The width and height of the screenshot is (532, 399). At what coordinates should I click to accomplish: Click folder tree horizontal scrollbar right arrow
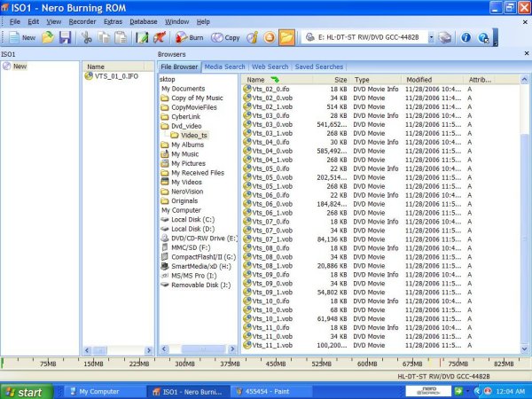pyautogui.click(x=232, y=348)
